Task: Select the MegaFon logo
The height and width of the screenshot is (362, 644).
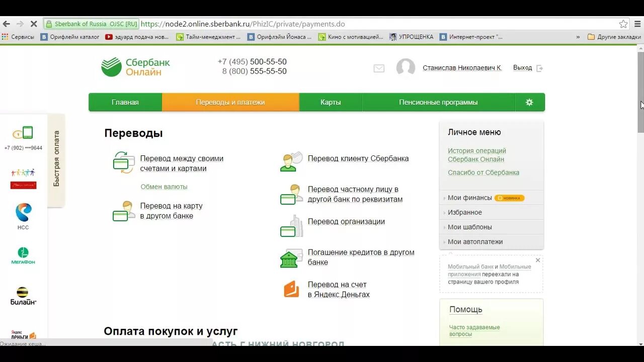Action: pyautogui.click(x=23, y=255)
